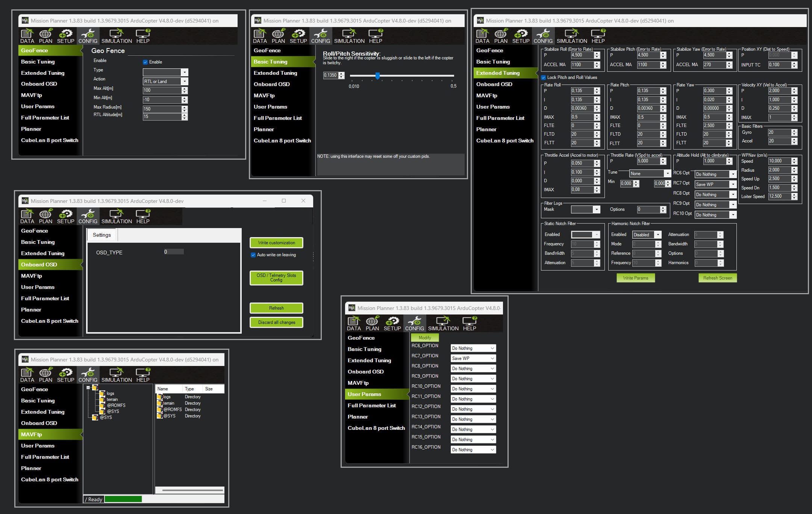Open the Filter Logs Mask dropdown
This screenshot has height=514, width=812.
click(x=585, y=210)
